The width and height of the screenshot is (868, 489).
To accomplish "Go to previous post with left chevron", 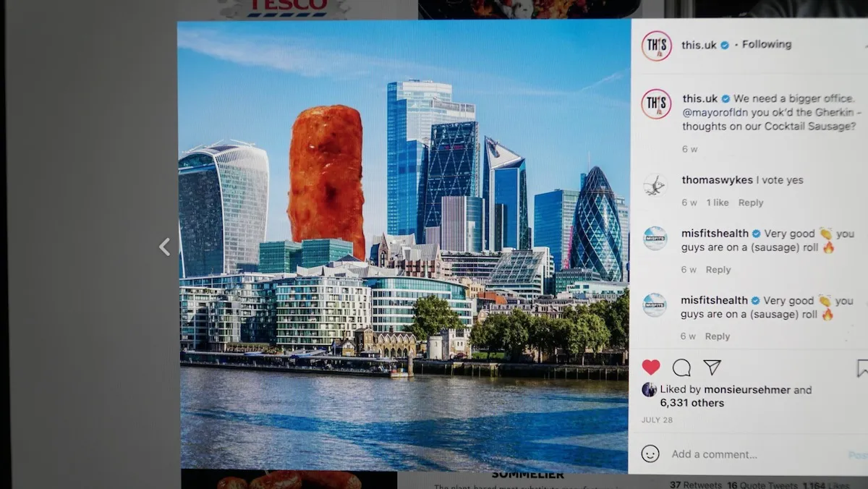I will [165, 247].
